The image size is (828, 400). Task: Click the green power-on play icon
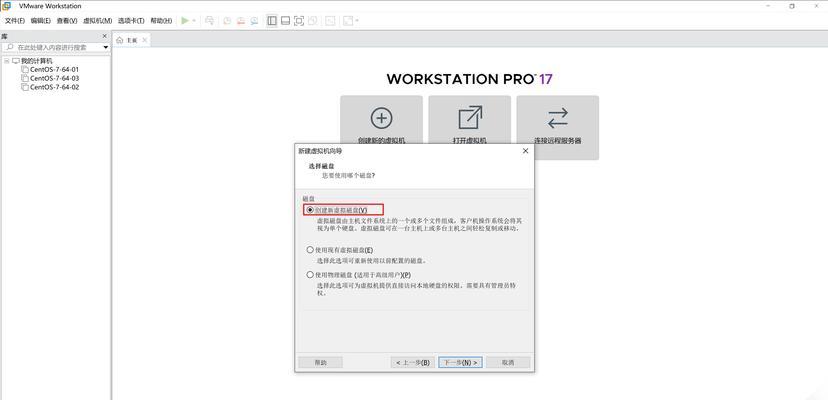click(x=185, y=21)
